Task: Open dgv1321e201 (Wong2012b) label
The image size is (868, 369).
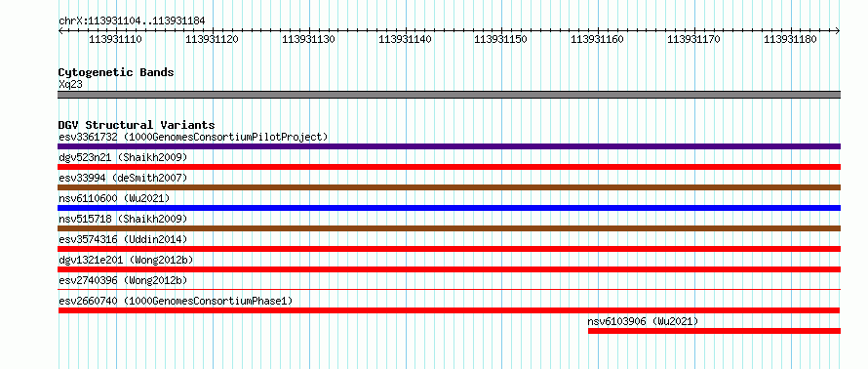Action: coord(126,260)
